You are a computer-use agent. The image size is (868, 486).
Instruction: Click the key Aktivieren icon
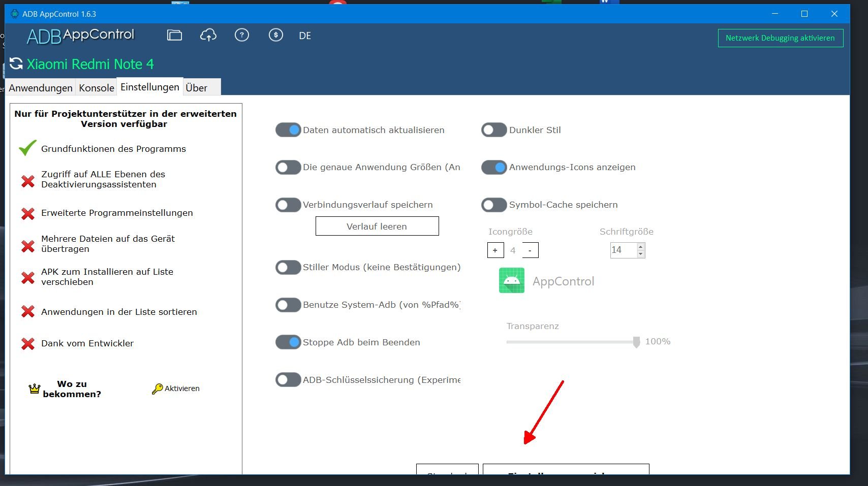[x=157, y=389]
